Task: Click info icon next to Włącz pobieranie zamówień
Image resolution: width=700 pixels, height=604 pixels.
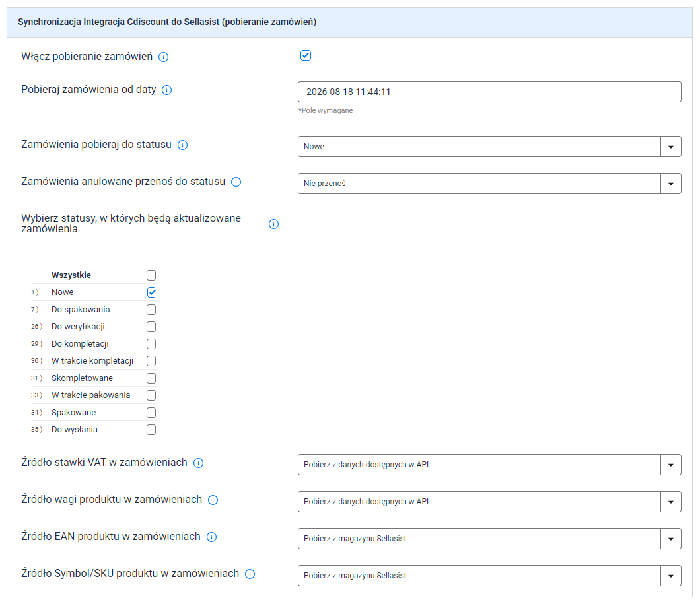Action: coord(163,57)
